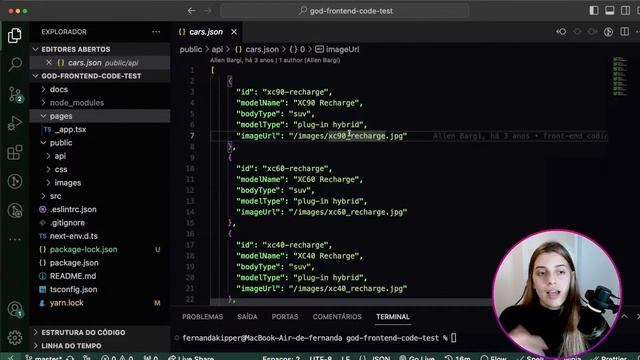Toggle secondary side bar layout button
The width and height of the screenshot is (640, 360).
tap(625, 11)
